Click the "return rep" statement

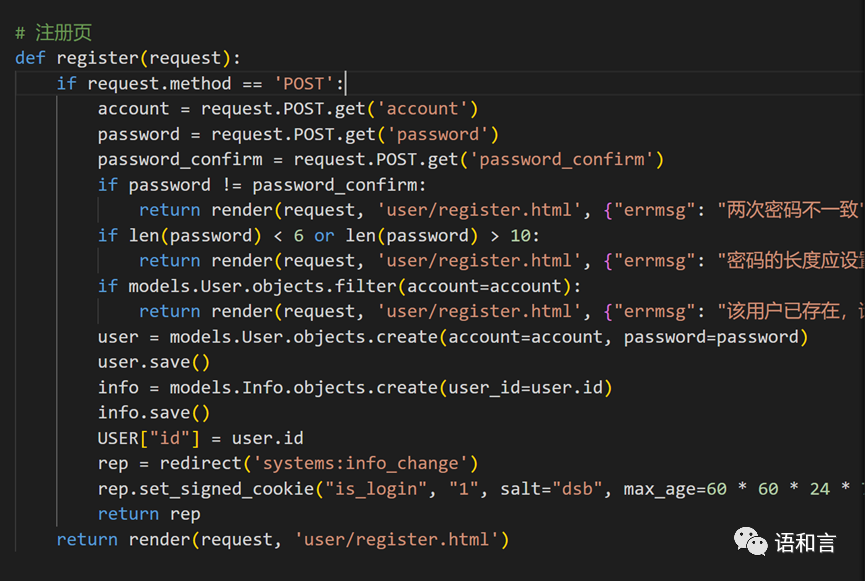tap(149, 514)
